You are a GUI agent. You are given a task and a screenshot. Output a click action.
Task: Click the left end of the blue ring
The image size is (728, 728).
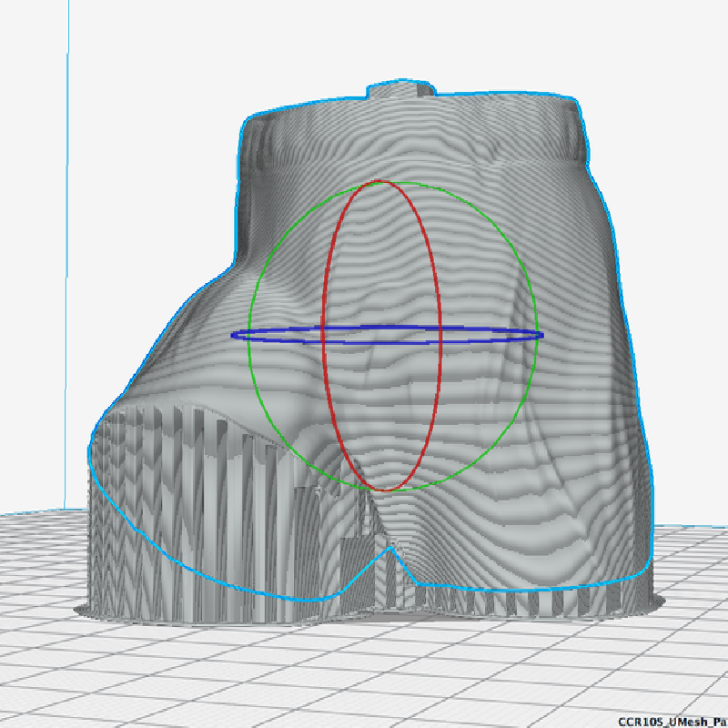(234, 336)
